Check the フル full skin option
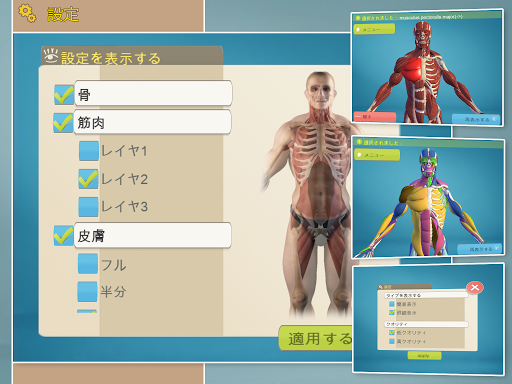This screenshot has width=512, height=384. point(88,264)
